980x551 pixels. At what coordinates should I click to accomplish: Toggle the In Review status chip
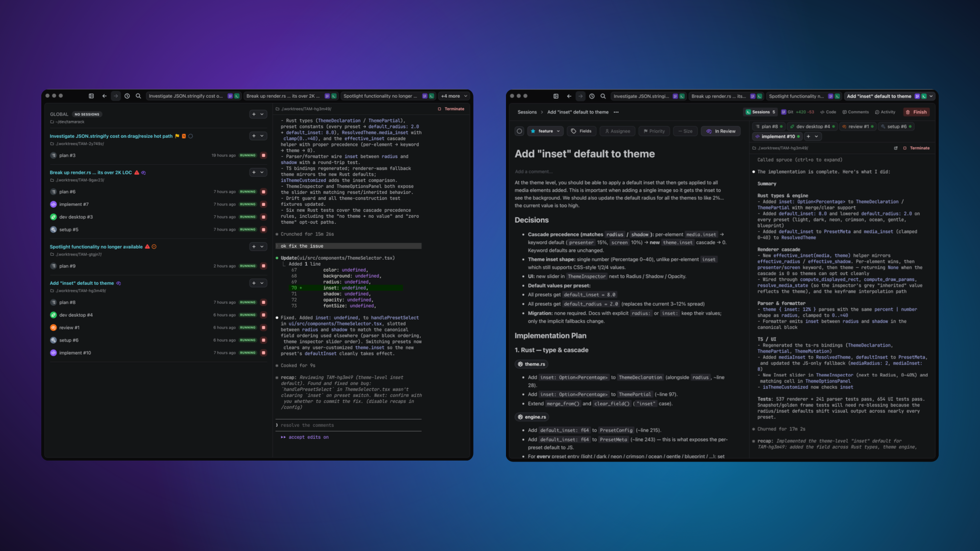tap(721, 131)
